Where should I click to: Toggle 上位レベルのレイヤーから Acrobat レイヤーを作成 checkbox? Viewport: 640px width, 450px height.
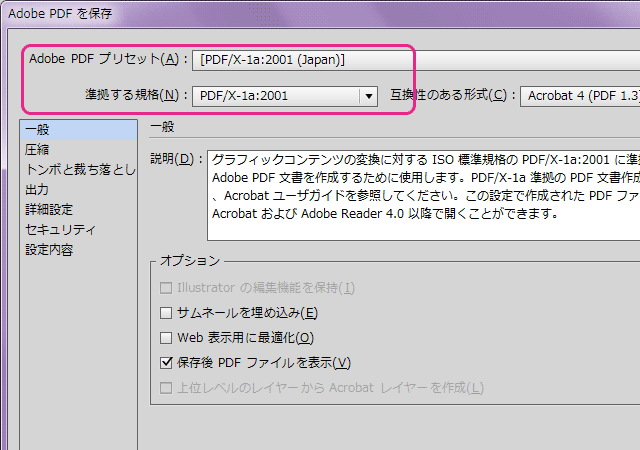(166, 388)
